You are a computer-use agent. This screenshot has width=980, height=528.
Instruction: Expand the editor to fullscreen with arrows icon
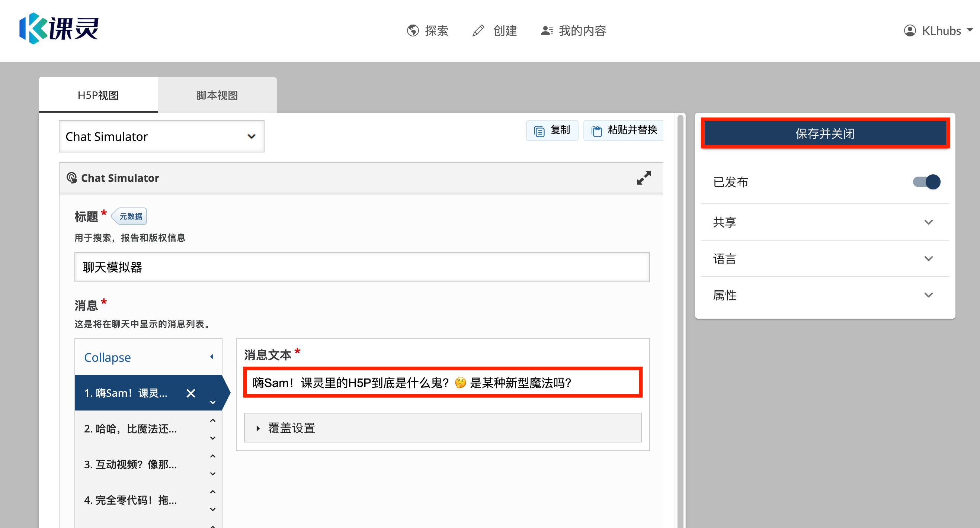tap(644, 177)
